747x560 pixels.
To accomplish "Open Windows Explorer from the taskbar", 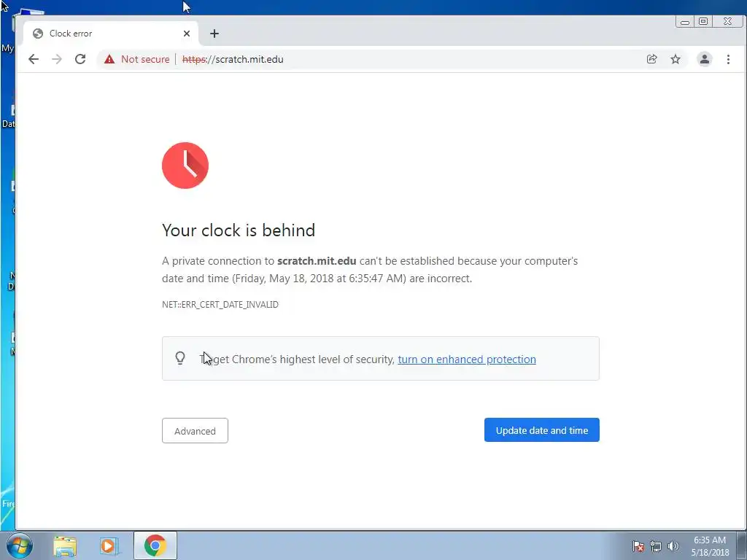I will pyautogui.click(x=65, y=545).
